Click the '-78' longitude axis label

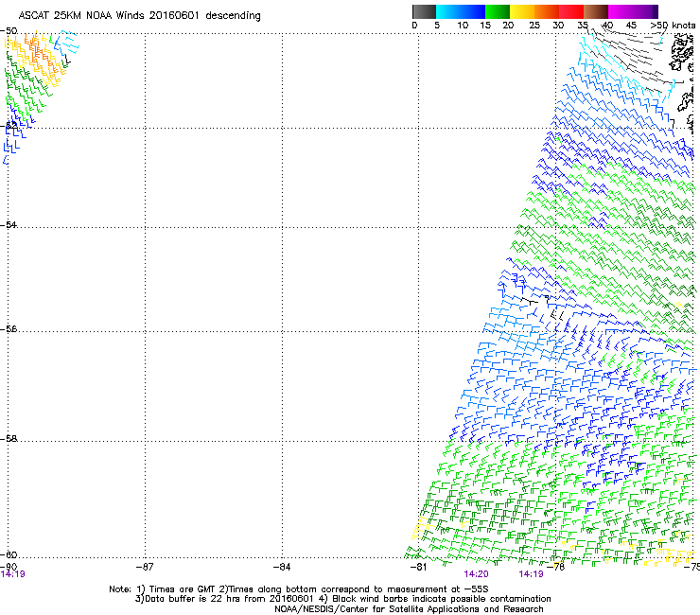(556, 567)
